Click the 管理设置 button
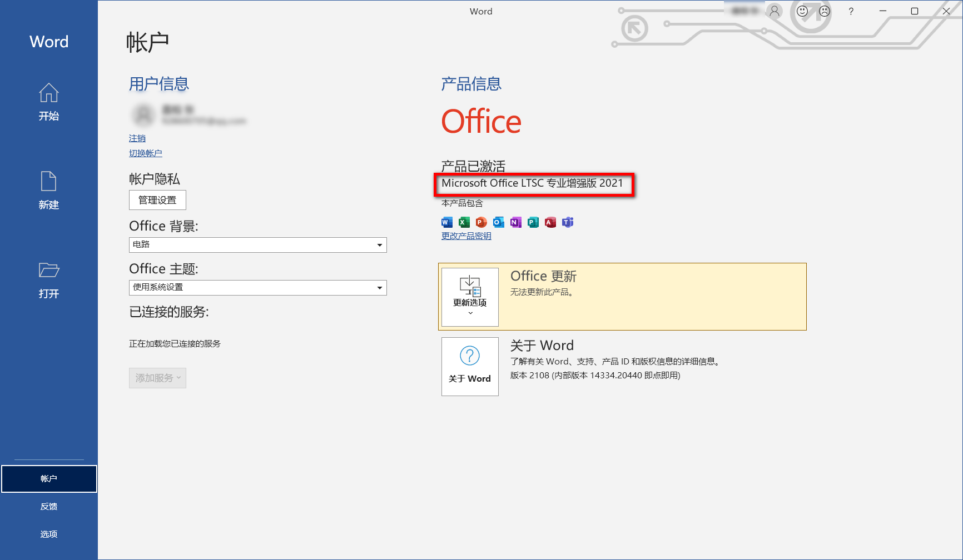This screenshot has height=560, width=963. pos(157,200)
